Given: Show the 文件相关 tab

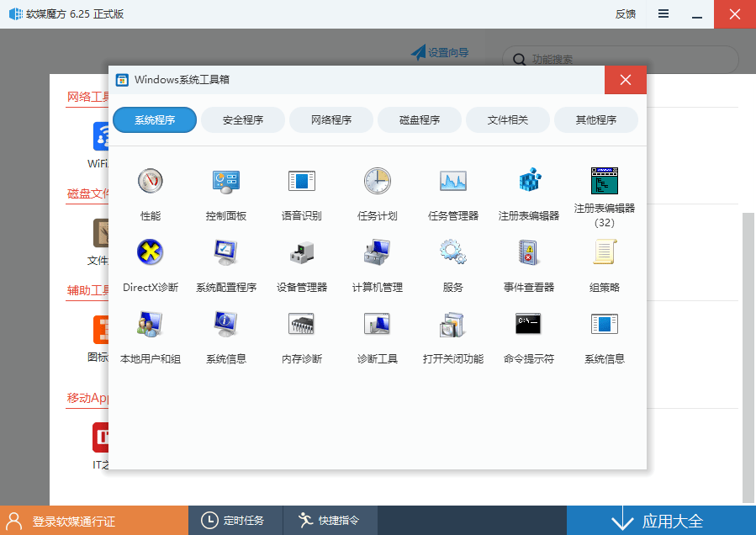Looking at the screenshot, I should (x=508, y=119).
